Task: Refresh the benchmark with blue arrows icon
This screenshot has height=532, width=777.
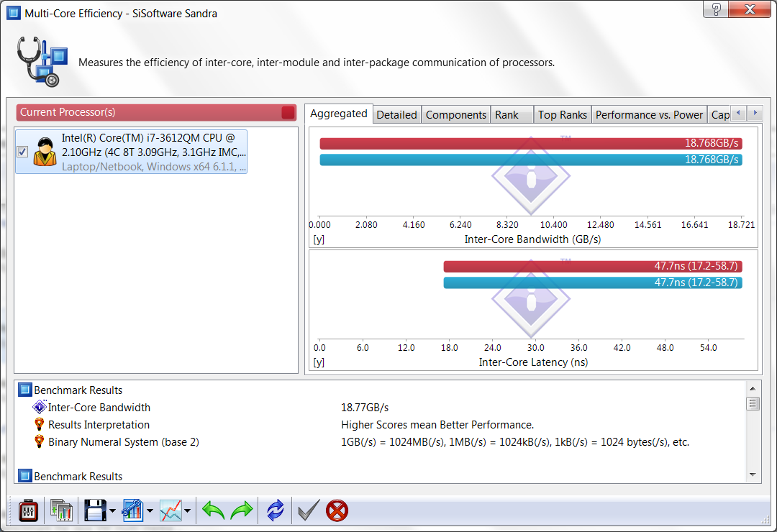Action: (x=276, y=510)
